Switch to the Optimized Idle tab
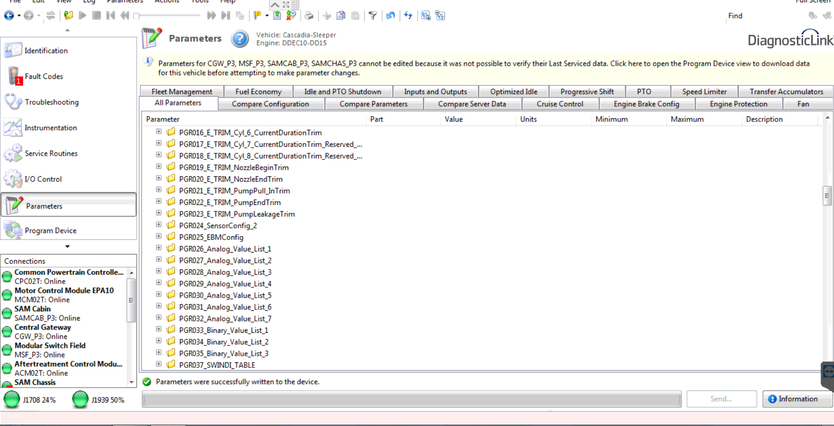This screenshot has height=426, width=834. coord(513,91)
